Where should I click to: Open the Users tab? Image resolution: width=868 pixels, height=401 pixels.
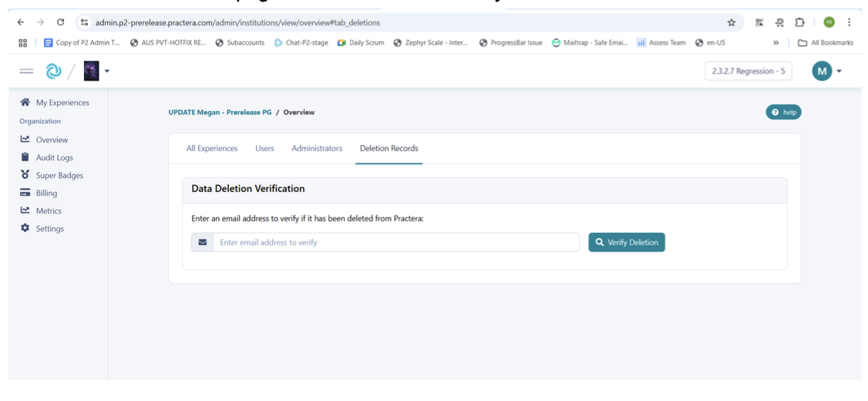(264, 148)
